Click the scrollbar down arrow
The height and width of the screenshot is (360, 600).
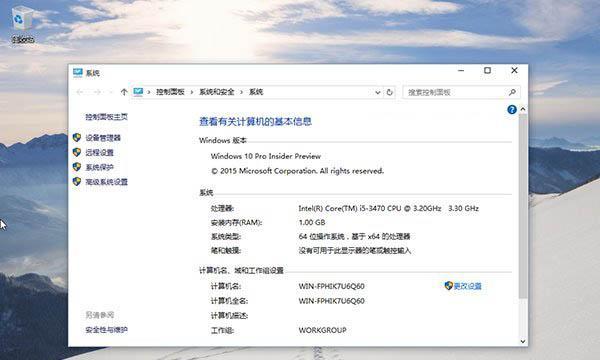pyautogui.click(x=523, y=341)
